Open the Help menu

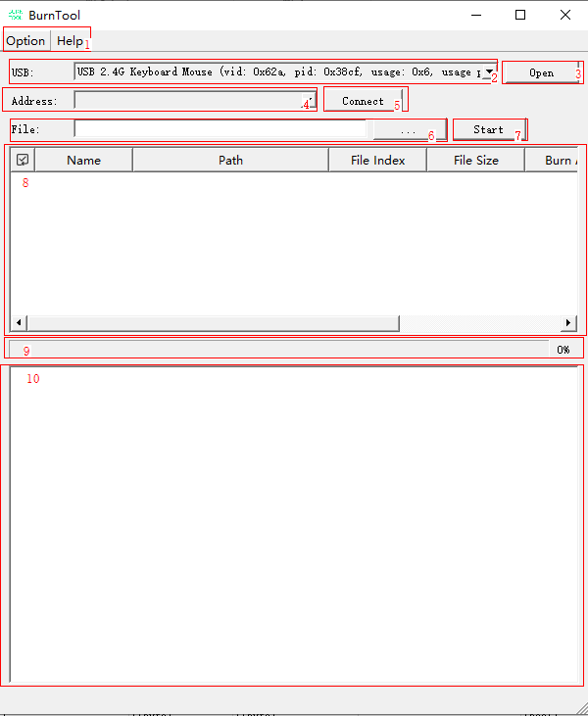click(x=70, y=41)
